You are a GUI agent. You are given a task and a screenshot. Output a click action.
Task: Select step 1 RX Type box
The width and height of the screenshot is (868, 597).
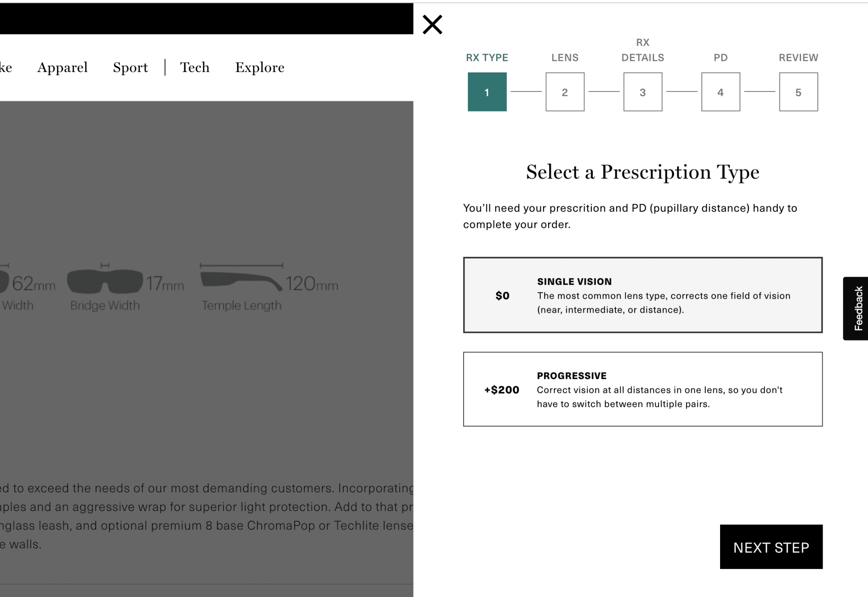coord(487,92)
